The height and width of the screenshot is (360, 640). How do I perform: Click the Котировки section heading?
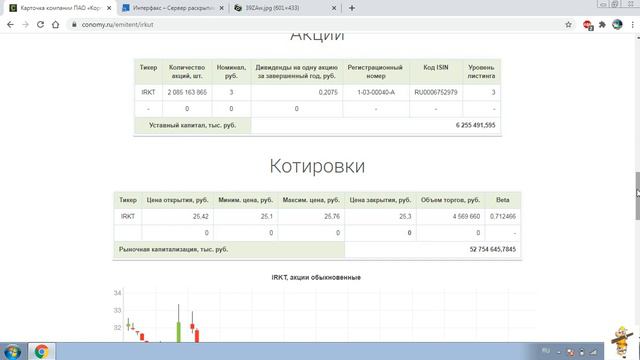click(317, 166)
